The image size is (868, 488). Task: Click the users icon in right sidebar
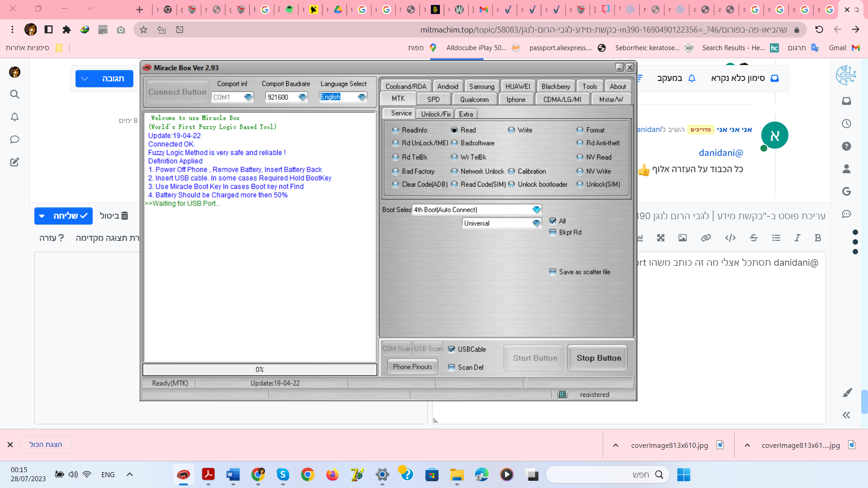(847, 169)
